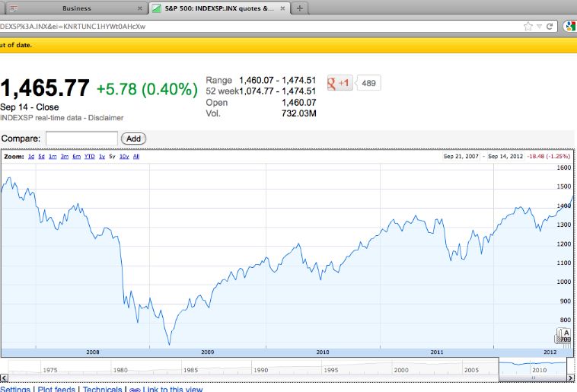Click the 489 +1 count bubble
Screen dimensions: 577x392
[368, 83]
